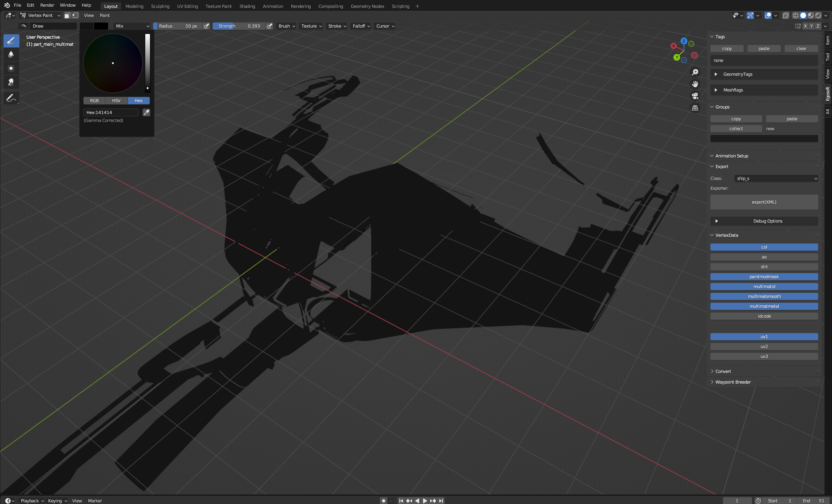Click the Hex color input field

pyautogui.click(x=111, y=112)
